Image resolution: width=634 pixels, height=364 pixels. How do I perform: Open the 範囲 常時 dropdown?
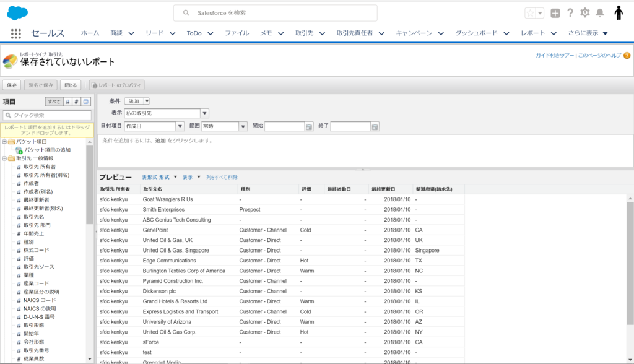click(x=224, y=126)
